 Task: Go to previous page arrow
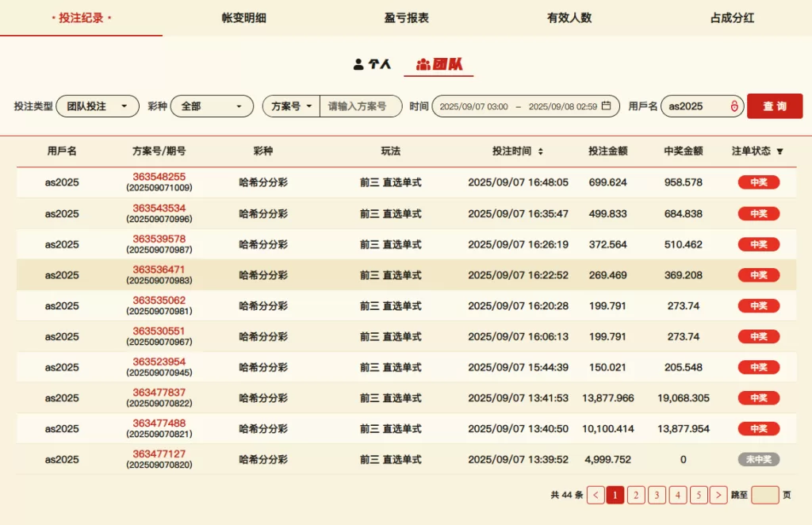click(596, 495)
